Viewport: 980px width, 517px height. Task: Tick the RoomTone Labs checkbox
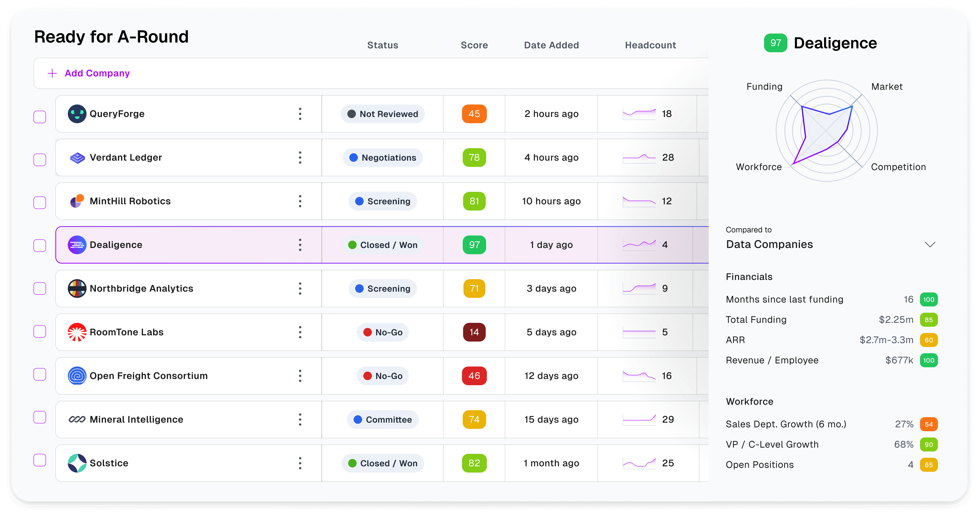pos(40,331)
